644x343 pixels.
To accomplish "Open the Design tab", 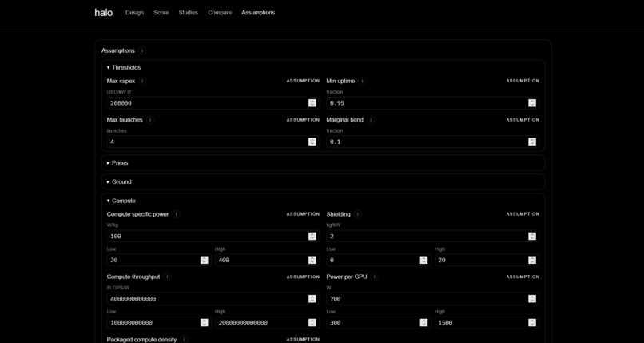I will coord(134,13).
